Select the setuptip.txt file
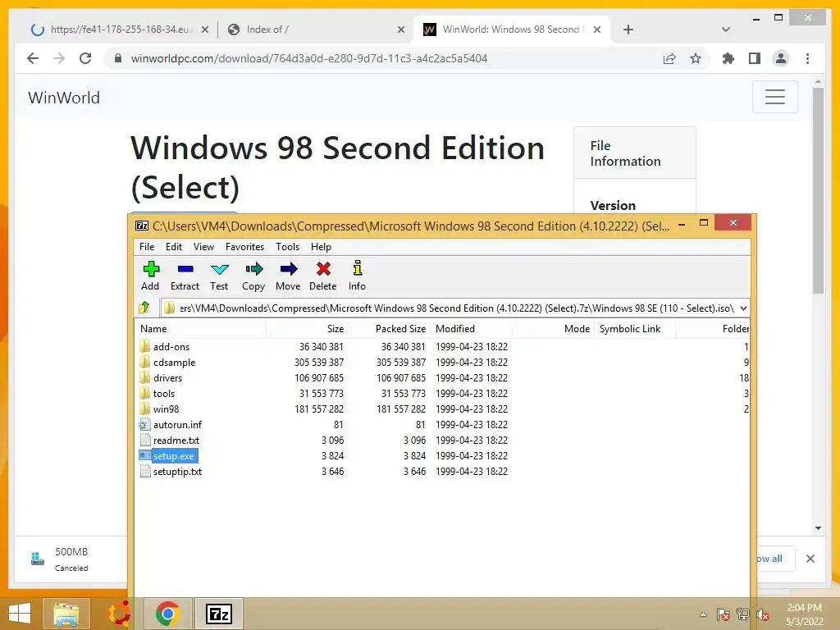 click(177, 472)
